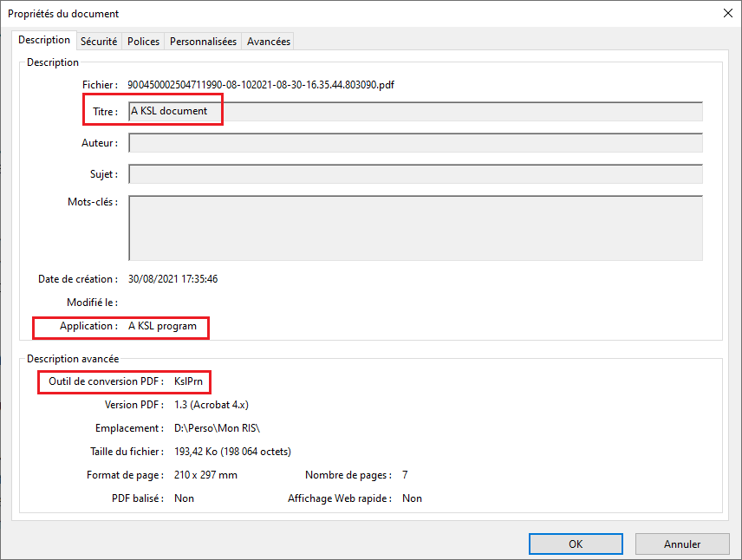Click the page format 210 x 297 mm
This screenshot has width=742, height=560.
click(x=205, y=475)
